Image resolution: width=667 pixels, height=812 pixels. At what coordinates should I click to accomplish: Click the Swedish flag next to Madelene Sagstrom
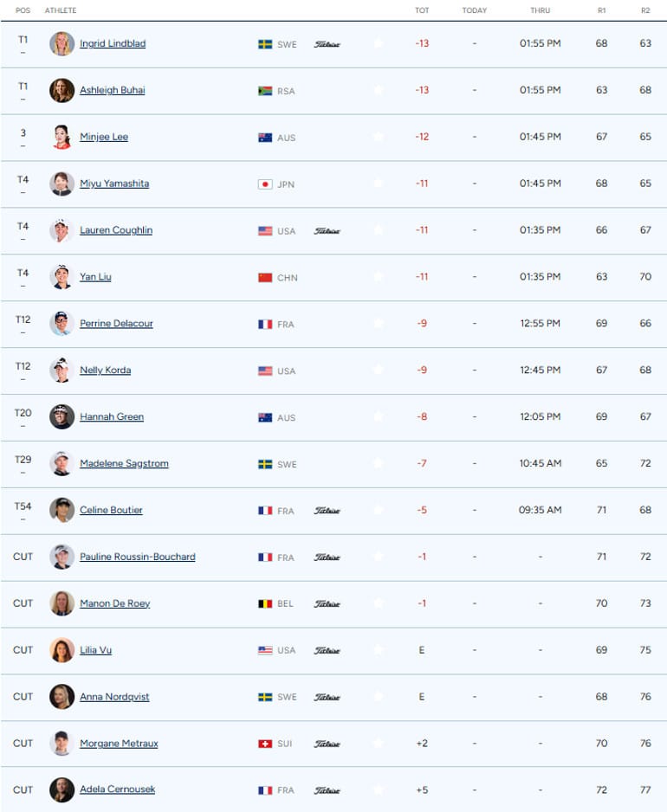point(265,464)
